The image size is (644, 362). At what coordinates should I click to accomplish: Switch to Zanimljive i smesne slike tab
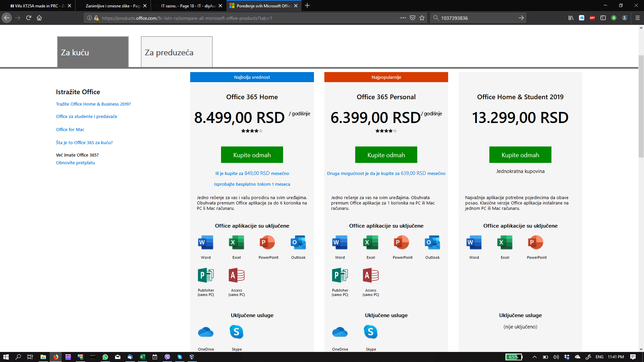tap(113, 6)
